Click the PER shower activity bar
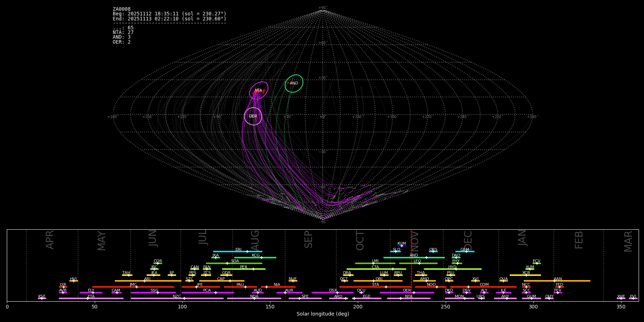The width and height of the screenshot is (644, 322). (x=244, y=269)
